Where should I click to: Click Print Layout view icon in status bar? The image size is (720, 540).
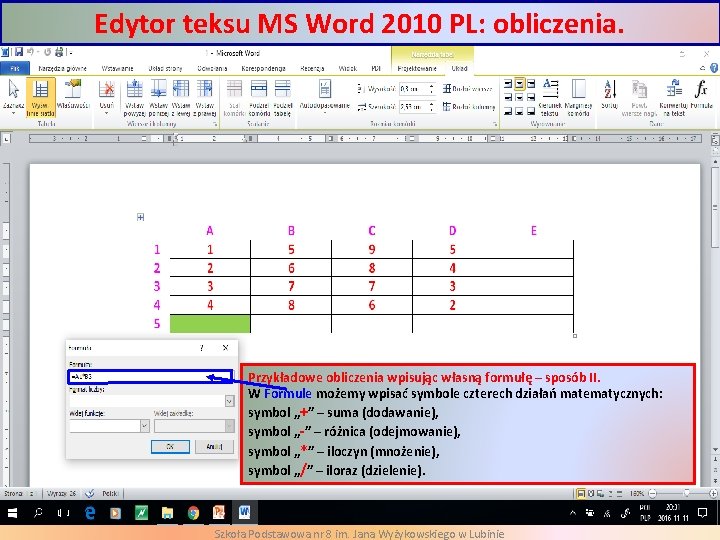point(581,494)
